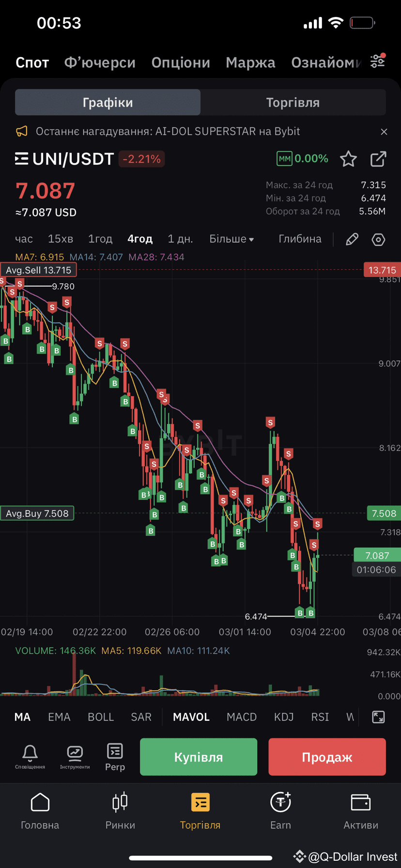Tap the 01:06:06 candle countdown
Screen dimensions: 401x868
point(376,570)
